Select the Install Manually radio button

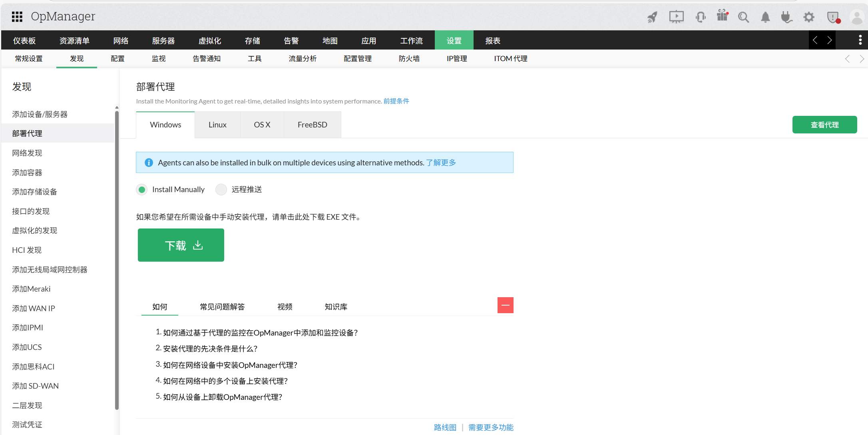(141, 189)
